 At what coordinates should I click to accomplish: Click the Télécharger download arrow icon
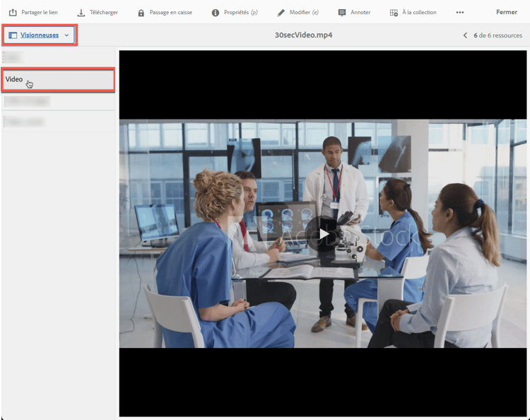pos(81,13)
